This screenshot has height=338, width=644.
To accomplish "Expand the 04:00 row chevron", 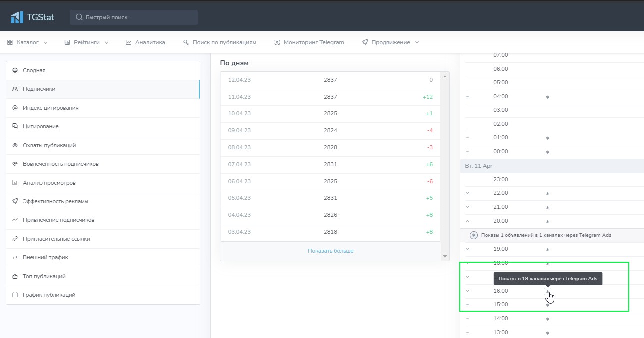I will tap(468, 96).
